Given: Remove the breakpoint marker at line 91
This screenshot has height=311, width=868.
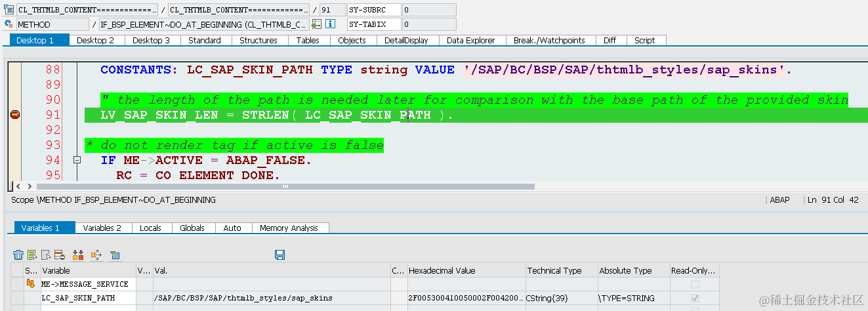Looking at the screenshot, I should click(15, 115).
